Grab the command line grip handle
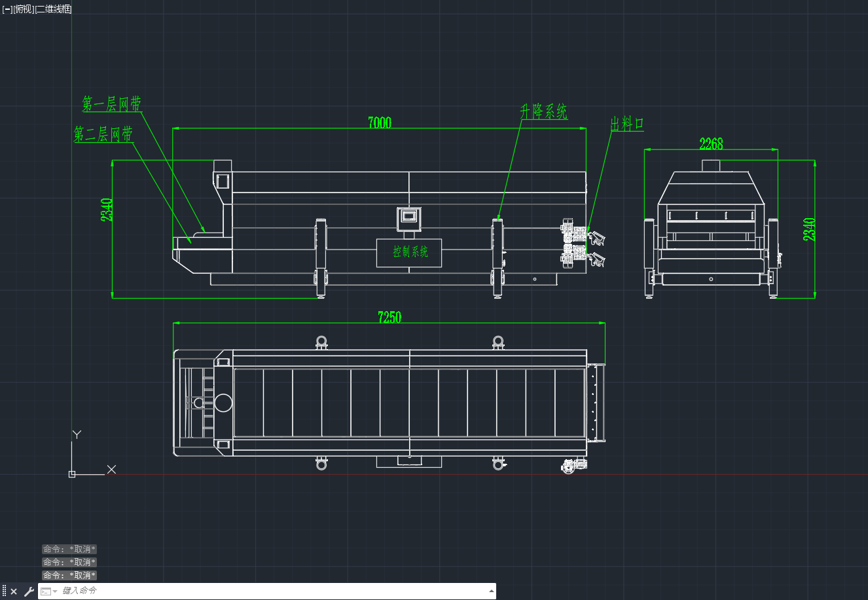Viewport: 868px width, 600px height. 4,591
